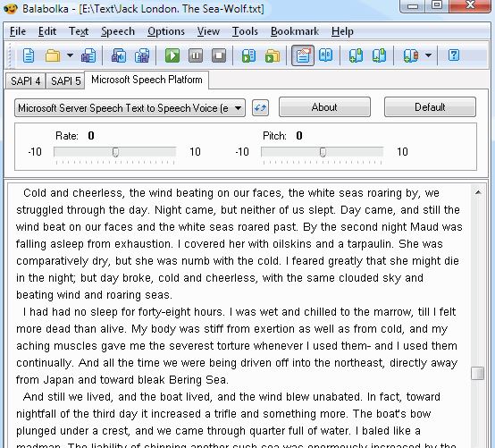Click the Open file folder icon
495x448 pixels.
pyautogui.click(x=53, y=56)
